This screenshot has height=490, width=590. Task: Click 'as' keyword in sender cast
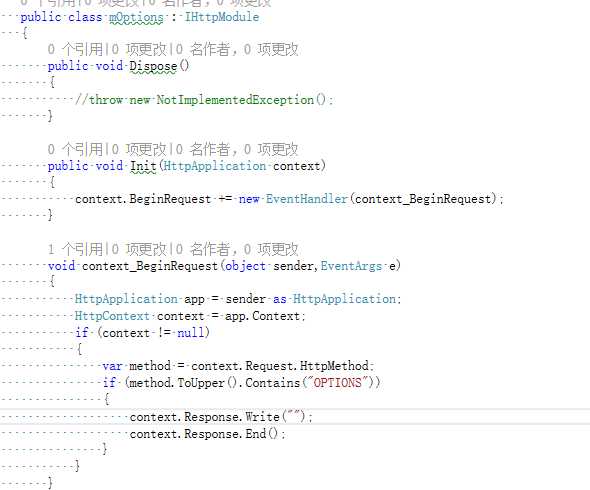pyautogui.click(x=279, y=299)
